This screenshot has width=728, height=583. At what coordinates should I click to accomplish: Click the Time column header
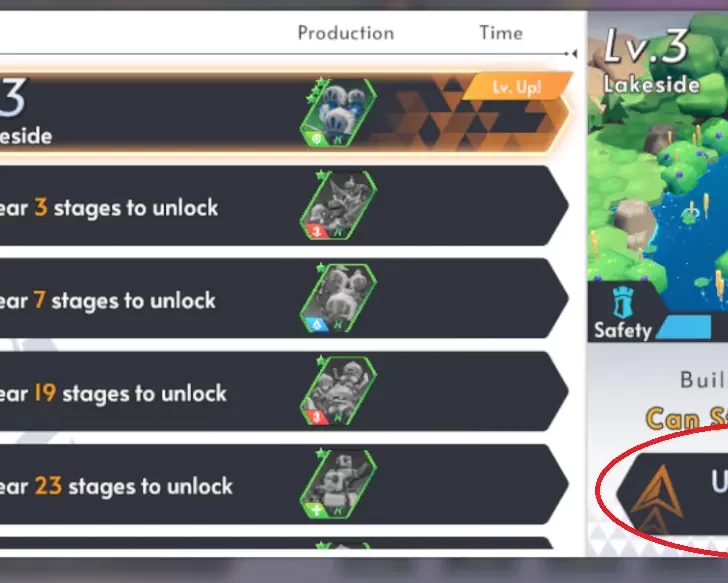[501, 33]
